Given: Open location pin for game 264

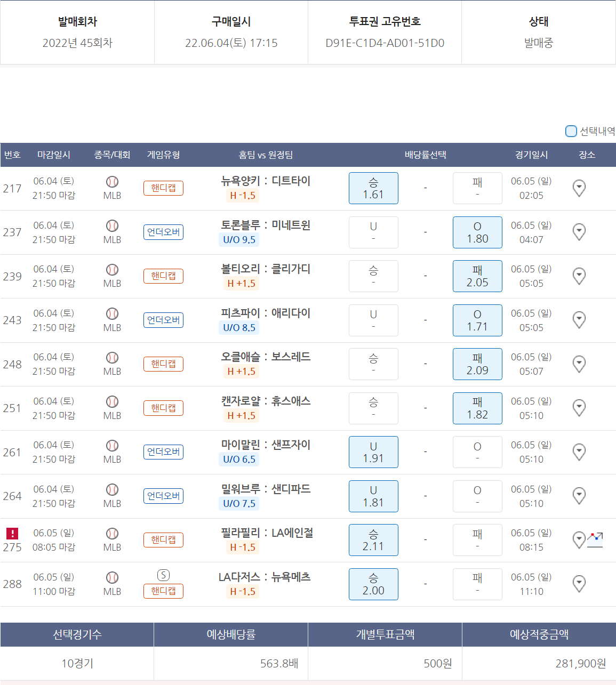Looking at the screenshot, I should pyautogui.click(x=579, y=496).
